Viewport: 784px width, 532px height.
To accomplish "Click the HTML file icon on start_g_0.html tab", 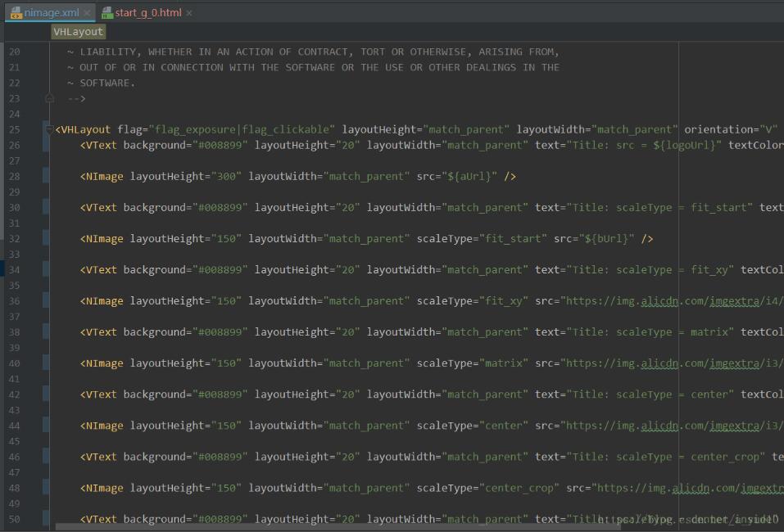I will pyautogui.click(x=107, y=13).
